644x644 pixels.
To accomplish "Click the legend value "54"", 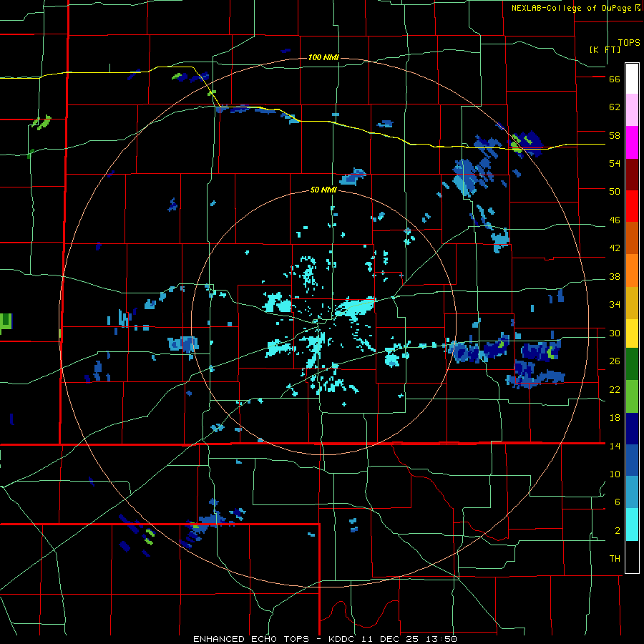I will [615, 163].
